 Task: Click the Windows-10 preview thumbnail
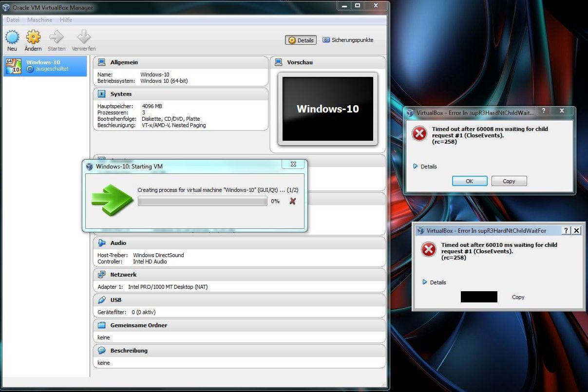point(328,109)
